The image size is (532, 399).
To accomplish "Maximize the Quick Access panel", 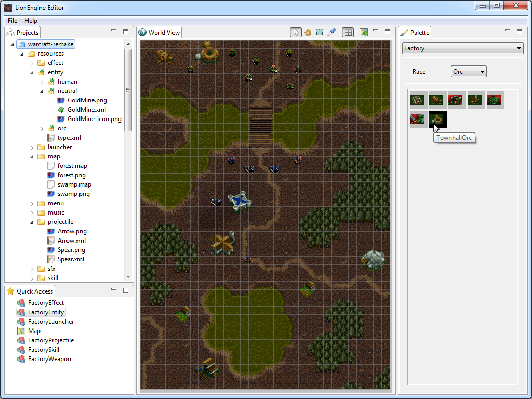I will [126, 290].
